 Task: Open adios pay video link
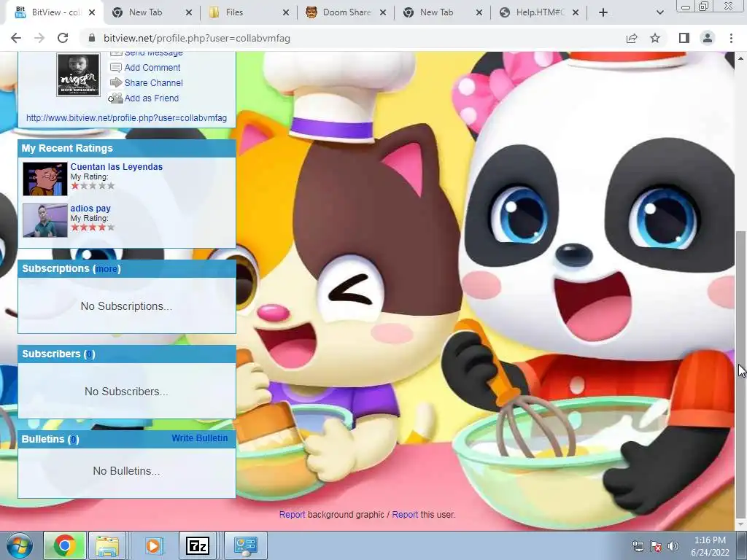point(90,208)
